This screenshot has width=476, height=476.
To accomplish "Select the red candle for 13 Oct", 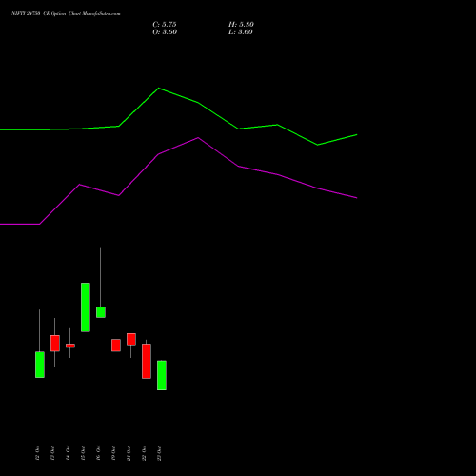I will 55,344.
